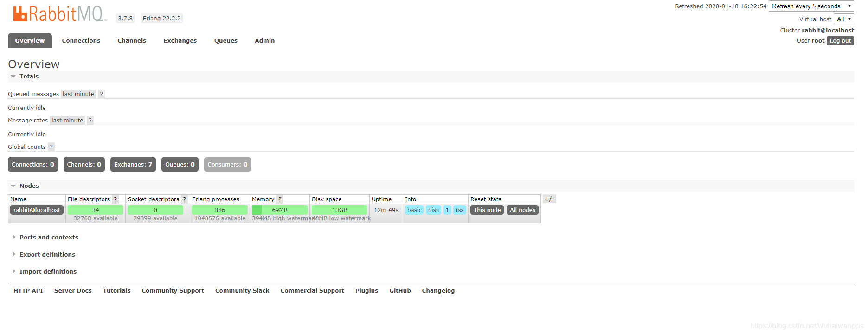The image size is (868, 334).
Task: Click the Overview page heading
Action: pyautogui.click(x=34, y=64)
